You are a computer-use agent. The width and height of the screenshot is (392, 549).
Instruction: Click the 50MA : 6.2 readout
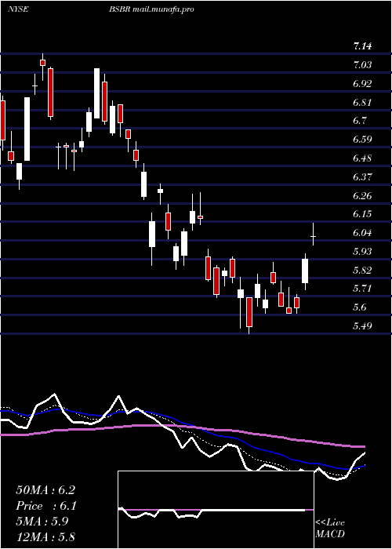point(45,490)
